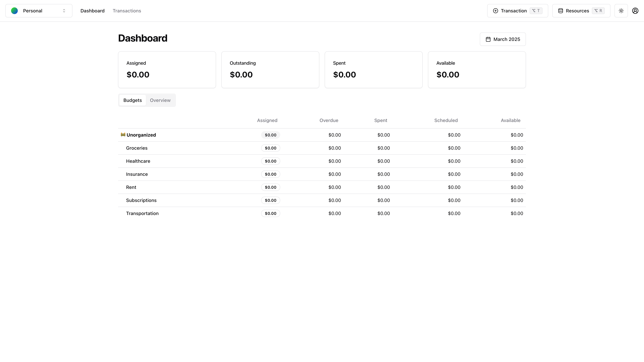Screen dimensions: 644x362
Task: Click Healthcare row Spent value
Action: coord(384,161)
